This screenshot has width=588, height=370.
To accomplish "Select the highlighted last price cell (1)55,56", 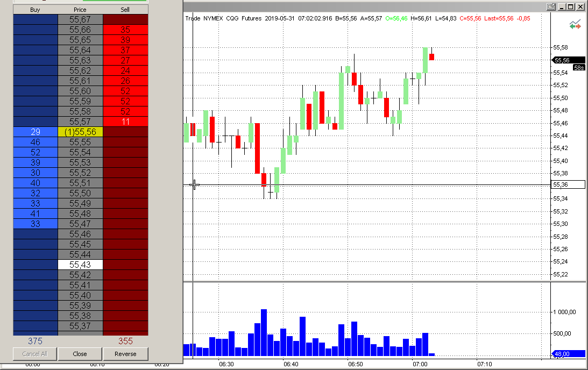I will (80, 132).
